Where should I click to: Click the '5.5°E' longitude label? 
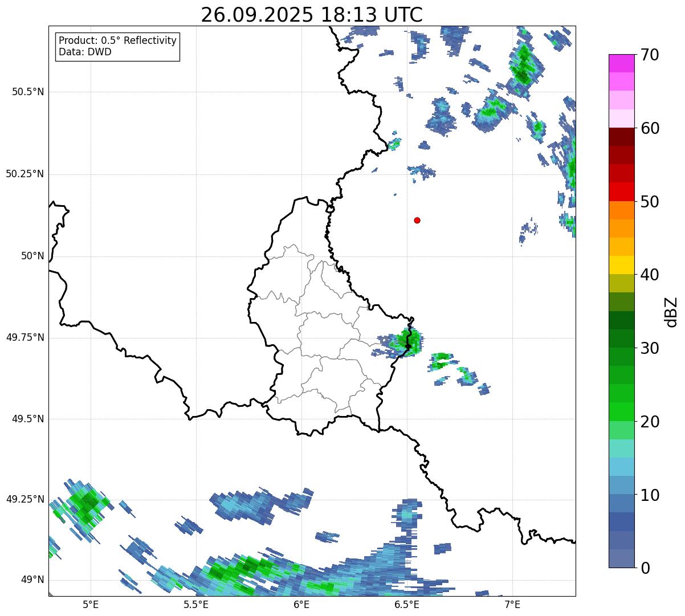pyautogui.click(x=196, y=604)
